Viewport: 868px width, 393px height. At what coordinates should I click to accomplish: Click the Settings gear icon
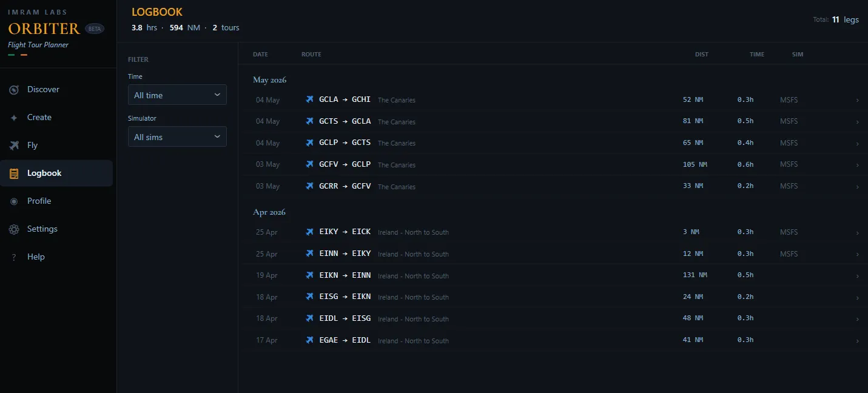[x=14, y=229]
